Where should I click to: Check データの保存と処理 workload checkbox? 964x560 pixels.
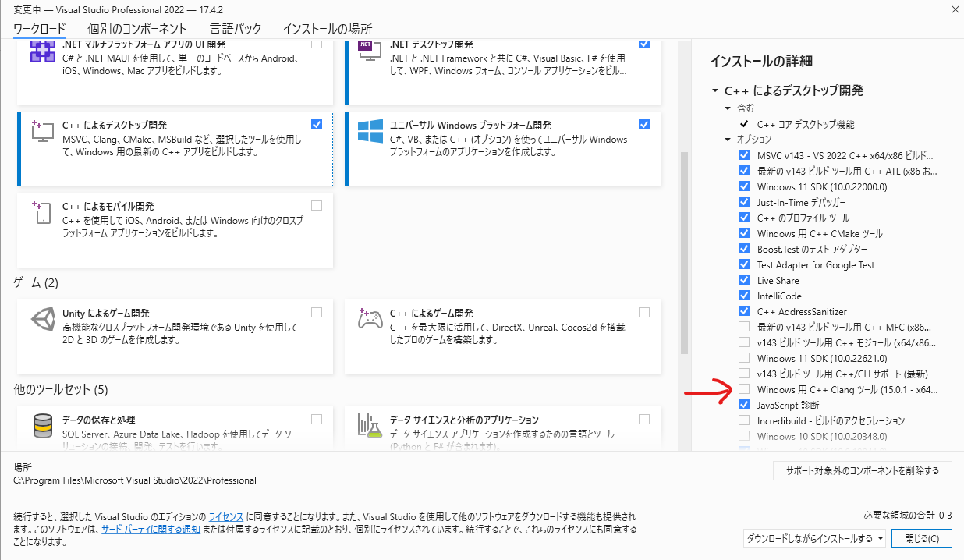(316, 420)
